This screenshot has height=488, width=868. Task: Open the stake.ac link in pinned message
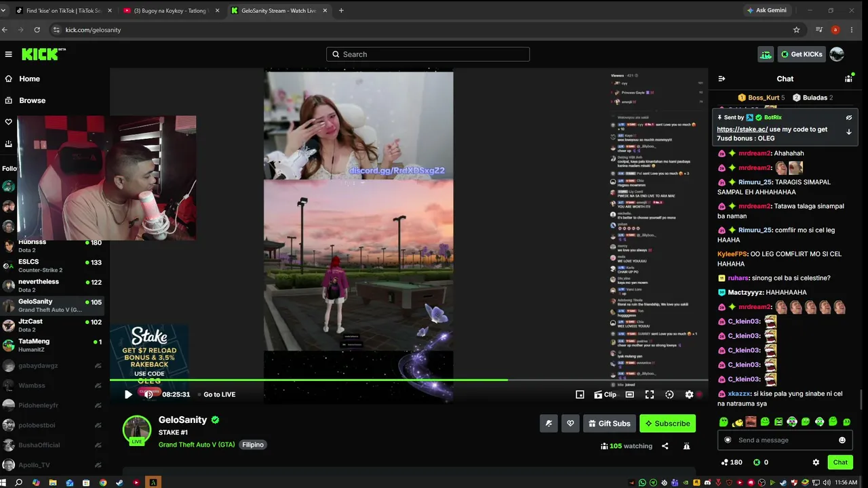[x=742, y=129]
